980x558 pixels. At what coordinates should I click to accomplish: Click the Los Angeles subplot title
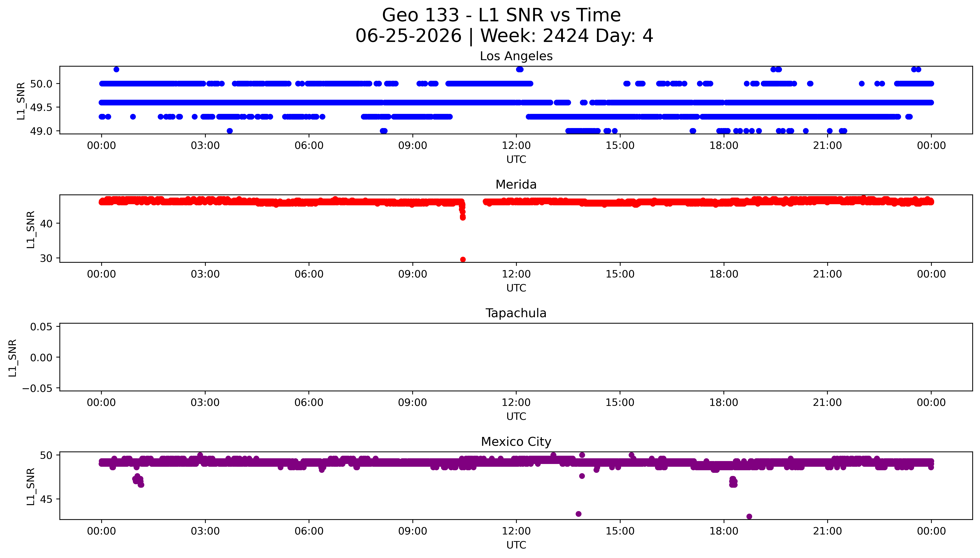coord(516,56)
